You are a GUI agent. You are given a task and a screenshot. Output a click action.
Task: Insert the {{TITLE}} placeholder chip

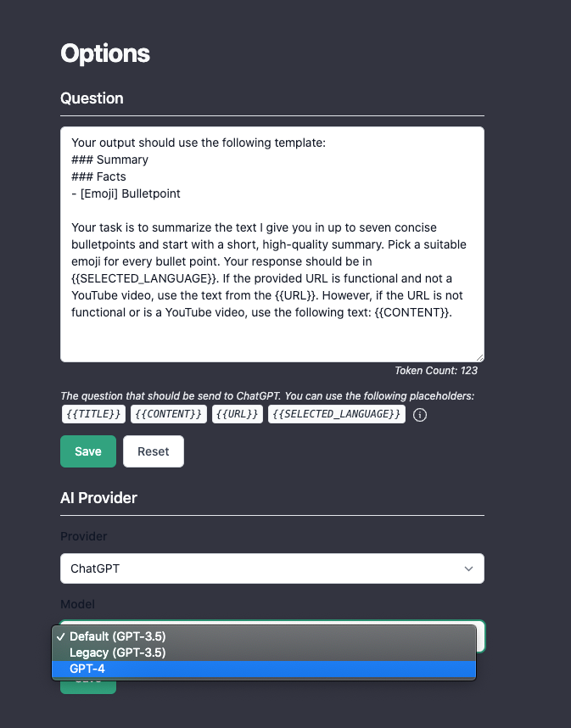pos(93,414)
